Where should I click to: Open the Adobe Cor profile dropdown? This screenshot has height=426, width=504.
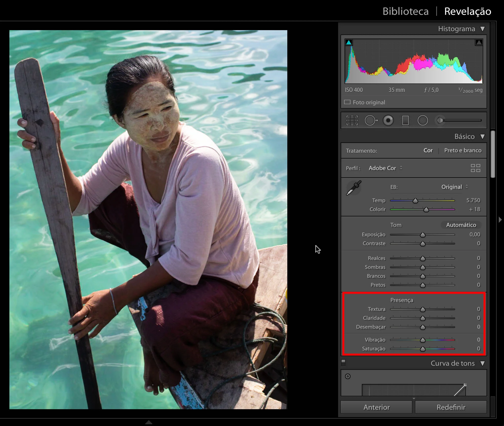385,168
